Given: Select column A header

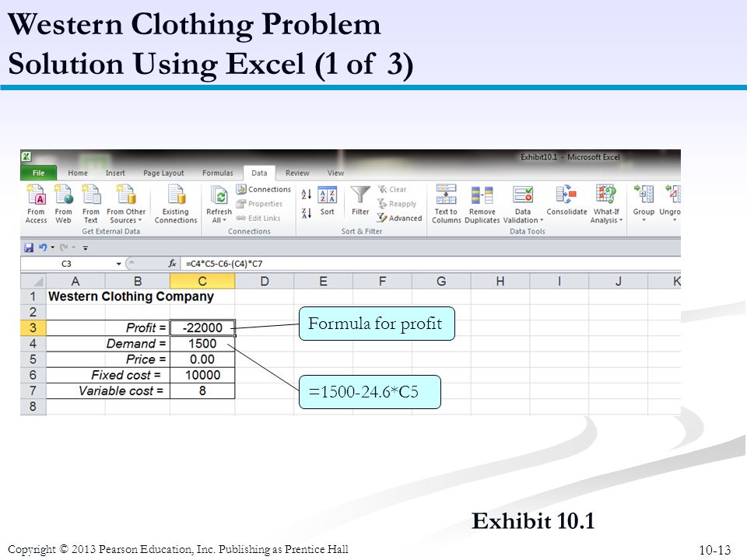Looking at the screenshot, I should [x=75, y=282].
